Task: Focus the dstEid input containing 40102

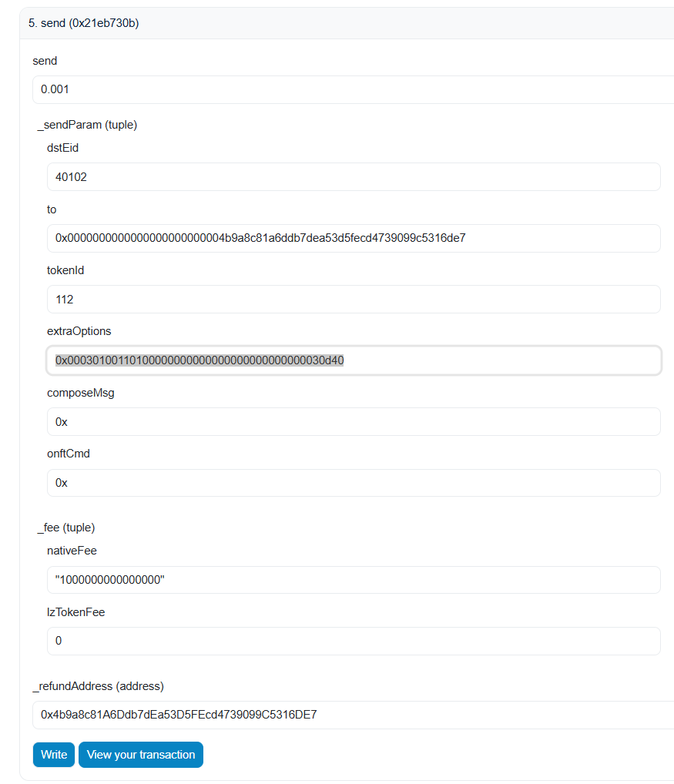Action: pos(353,176)
